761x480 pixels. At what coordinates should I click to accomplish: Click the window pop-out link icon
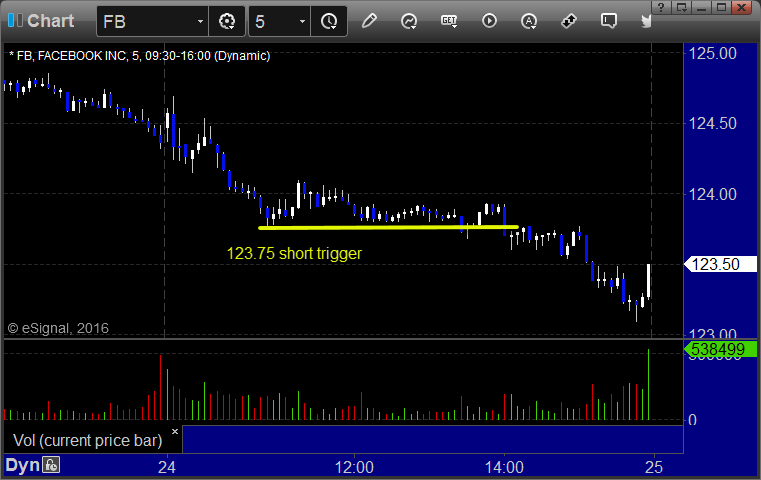point(682,7)
